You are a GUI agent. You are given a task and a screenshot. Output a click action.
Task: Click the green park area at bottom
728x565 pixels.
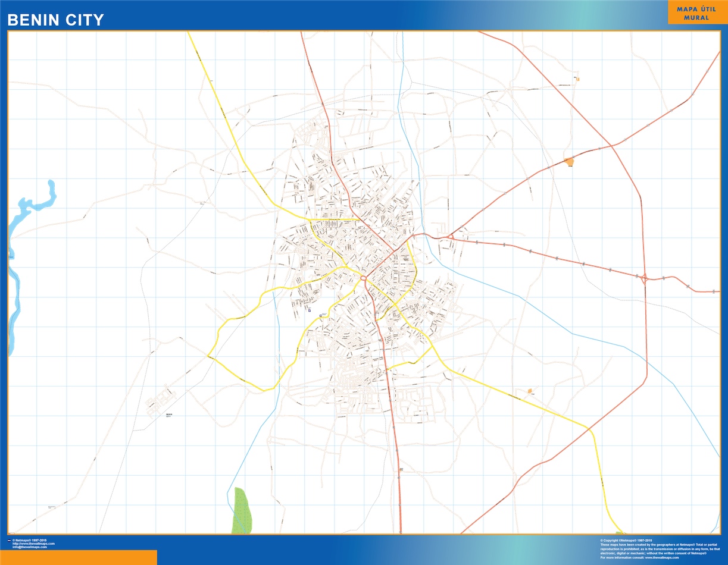coord(242,510)
